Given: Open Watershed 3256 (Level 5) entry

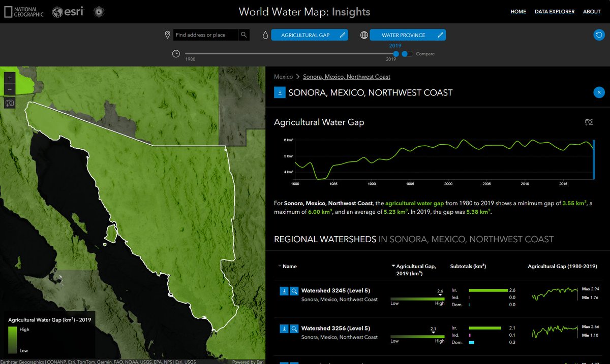Looking at the screenshot, I should click(335, 329).
